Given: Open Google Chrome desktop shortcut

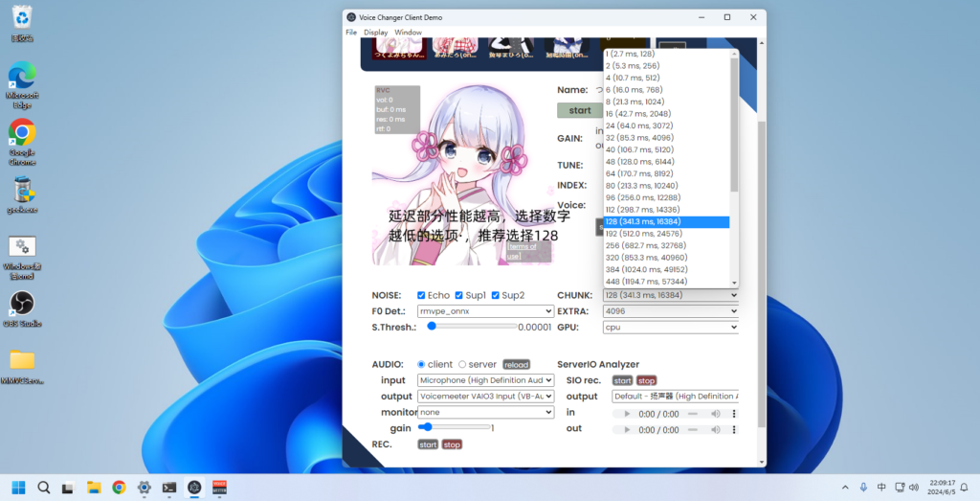Looking at the screenshot, I should coord(22,142).
